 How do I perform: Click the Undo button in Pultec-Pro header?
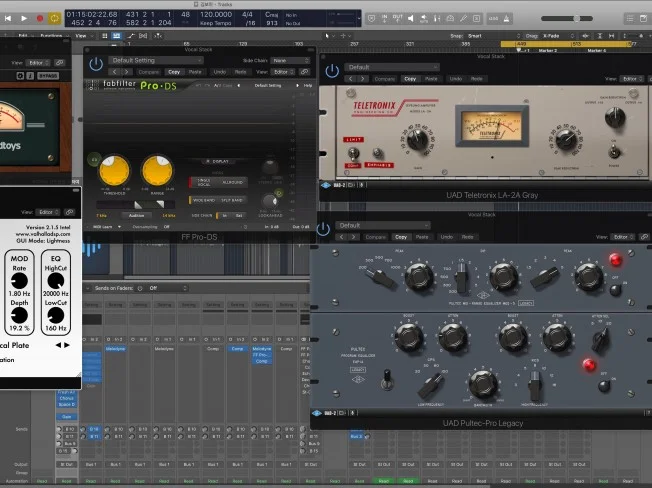click(x=447, y=237)
